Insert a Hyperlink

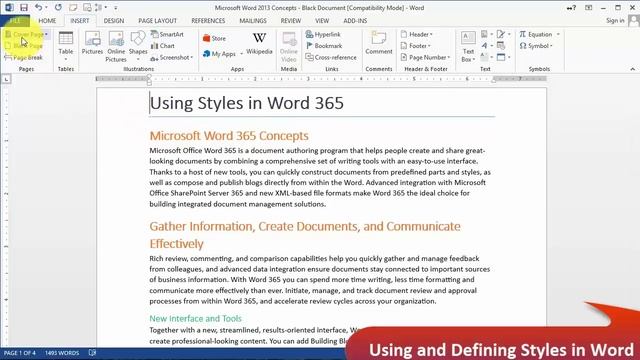[x=323, y=34]
